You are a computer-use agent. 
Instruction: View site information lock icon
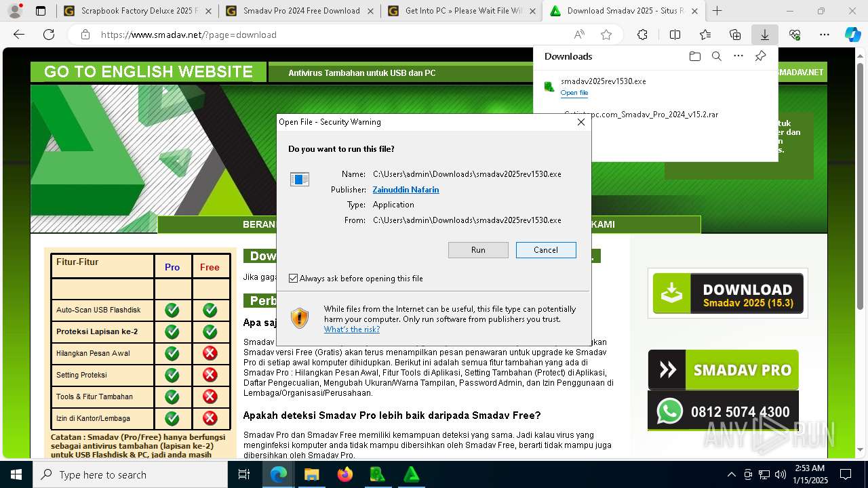pyautogui.click(x=85, y=35)
